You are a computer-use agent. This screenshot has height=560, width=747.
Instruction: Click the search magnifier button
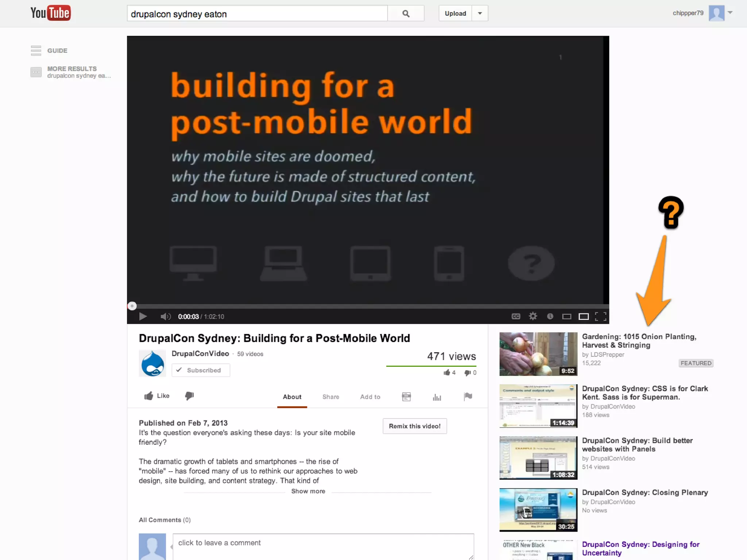[x=406, y=13]
